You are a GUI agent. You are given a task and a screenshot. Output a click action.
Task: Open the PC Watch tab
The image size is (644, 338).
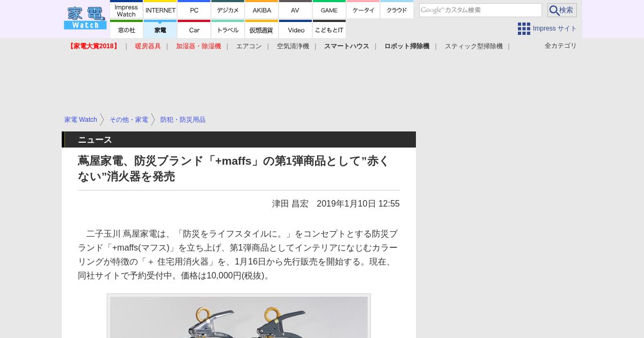[194, 10]
